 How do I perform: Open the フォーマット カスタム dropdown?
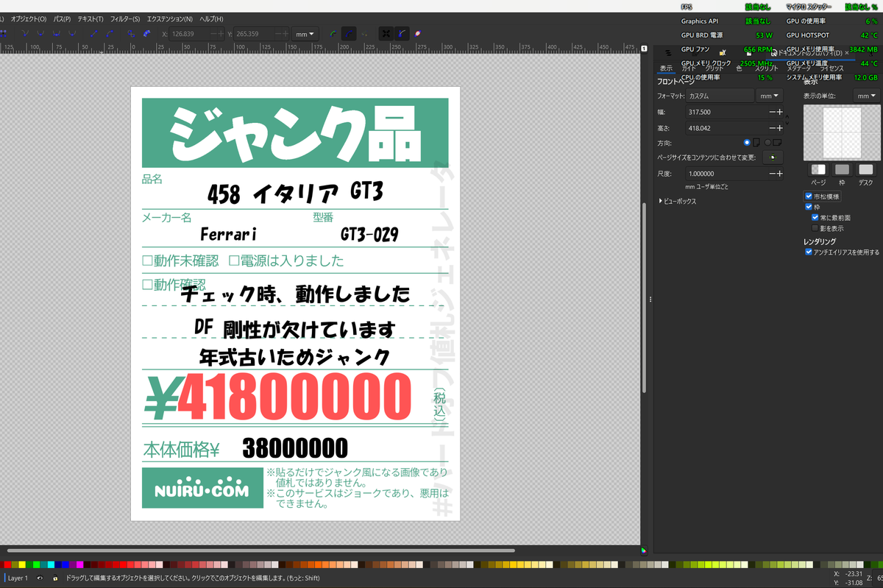tap(720, 96)
